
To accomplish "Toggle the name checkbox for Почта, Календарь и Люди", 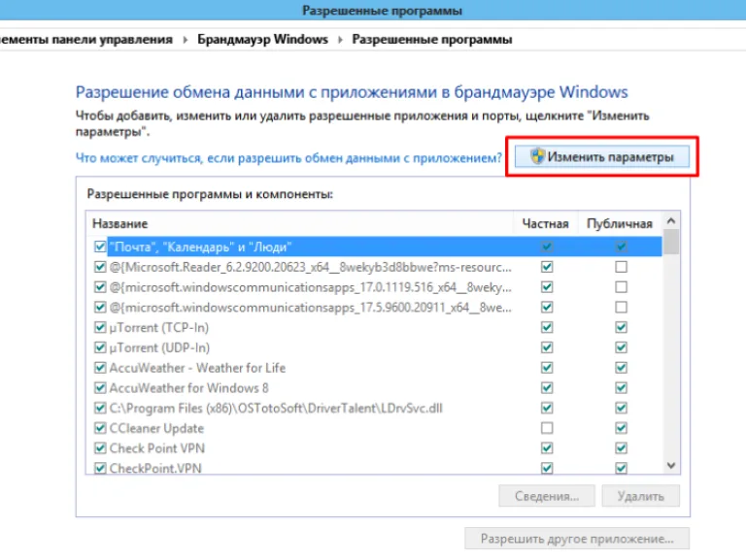I will click(100, 247).
